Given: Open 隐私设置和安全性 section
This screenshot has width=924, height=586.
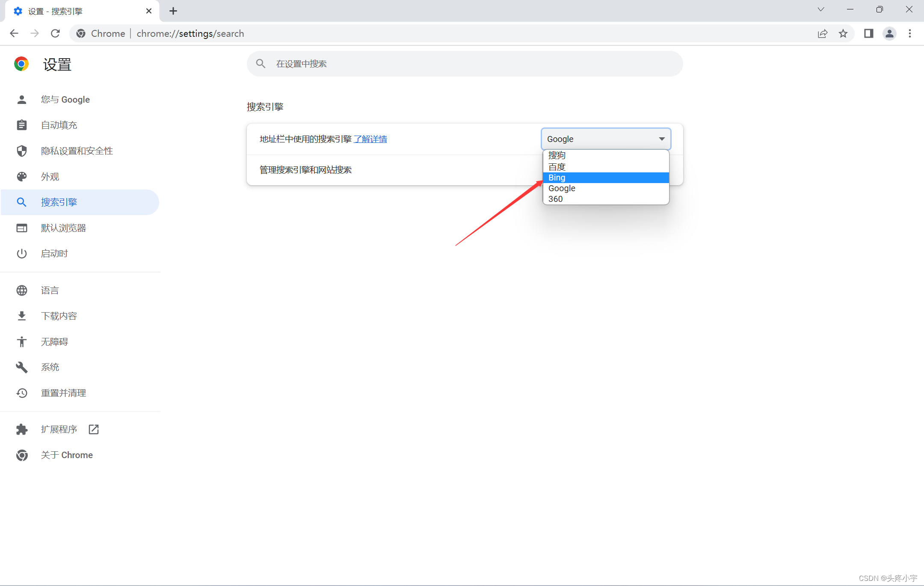Looking at the screenshot, I should pyautogui.click(x=80, y=151).
